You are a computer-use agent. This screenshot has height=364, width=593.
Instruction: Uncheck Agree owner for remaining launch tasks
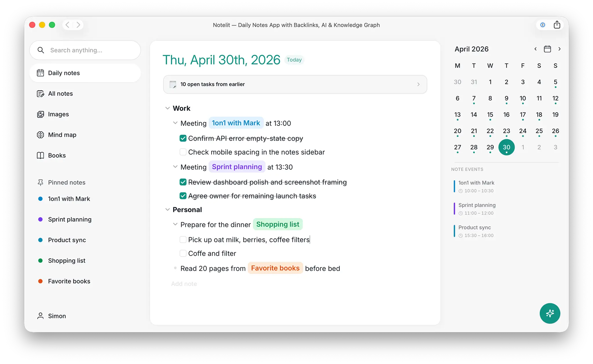pyautogui.click(x=183, y=196)
